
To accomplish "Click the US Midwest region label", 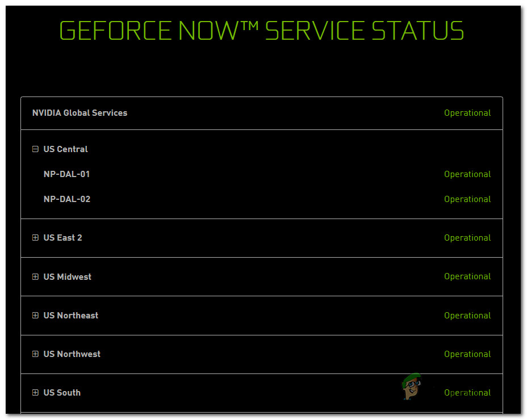I will point(67,277).
